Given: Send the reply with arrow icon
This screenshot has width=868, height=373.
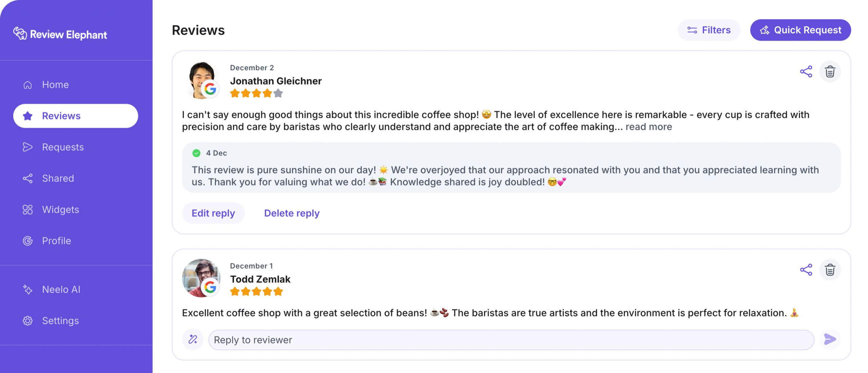Looking at the screenshot, I should coord(830,339).
